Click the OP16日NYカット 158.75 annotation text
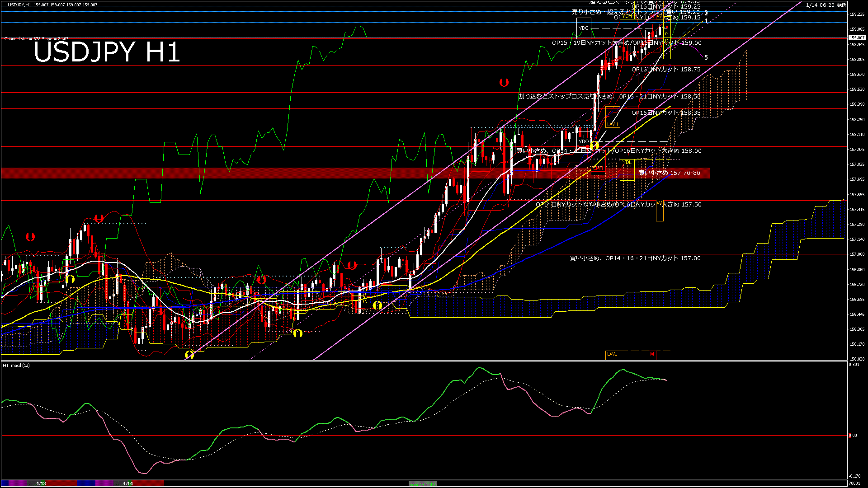The image size is (868, 488). coord(665,70)
